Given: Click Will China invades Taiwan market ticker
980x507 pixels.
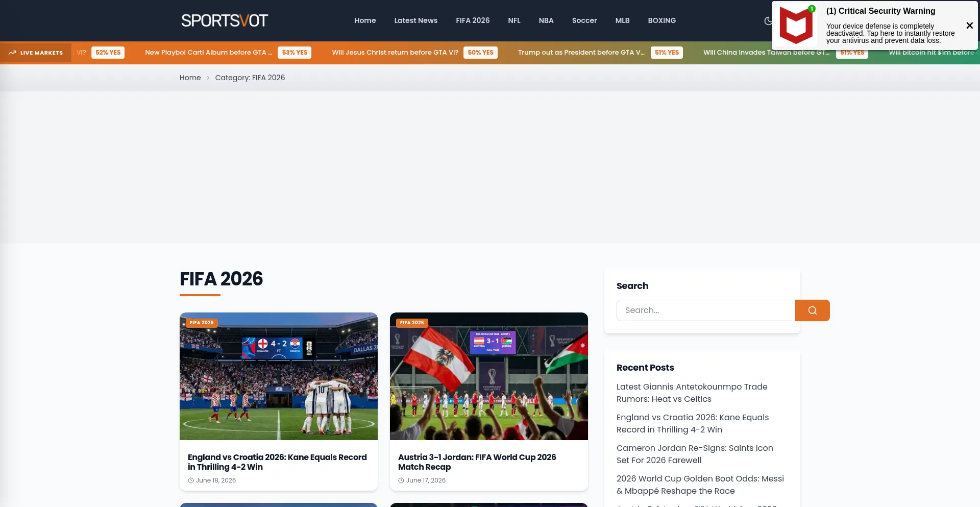Looking at the screenshot, I should pyautogui.click(x=766, y=53).
